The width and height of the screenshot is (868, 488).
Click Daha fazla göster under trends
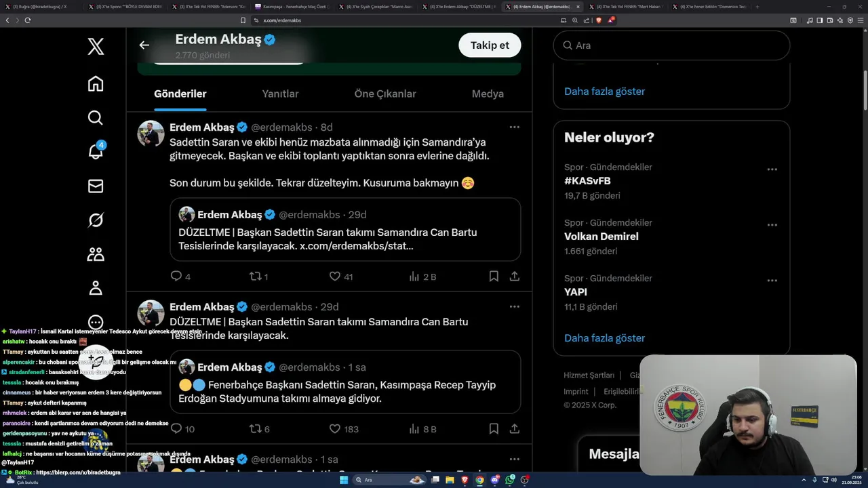tap(604, 338)
